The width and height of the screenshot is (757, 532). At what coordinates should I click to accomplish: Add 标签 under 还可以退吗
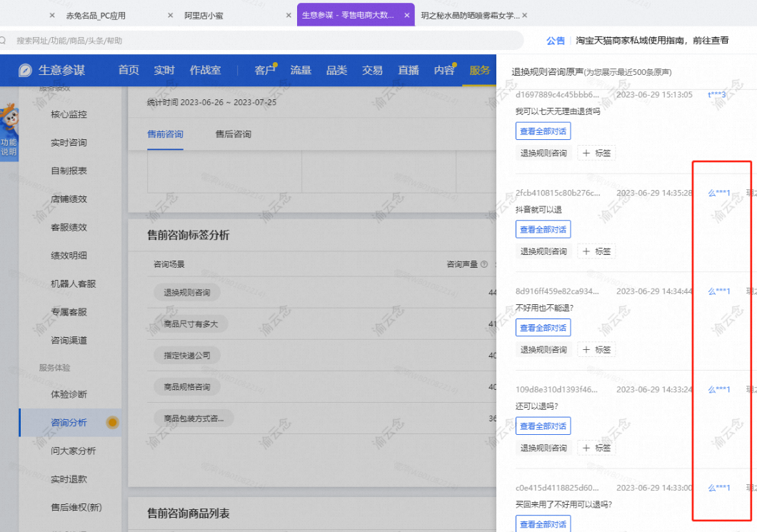[597, 448]
